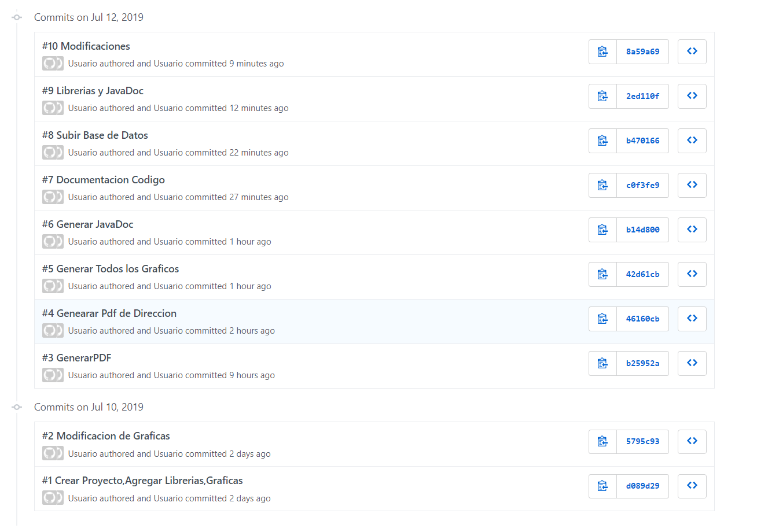Image resolution: width=757 pixels, height=532 pixels.
Task: Open '#1 Crear Proyecto,Agregar Librerias,Graficas' commit title
Action: click(142, 481)
